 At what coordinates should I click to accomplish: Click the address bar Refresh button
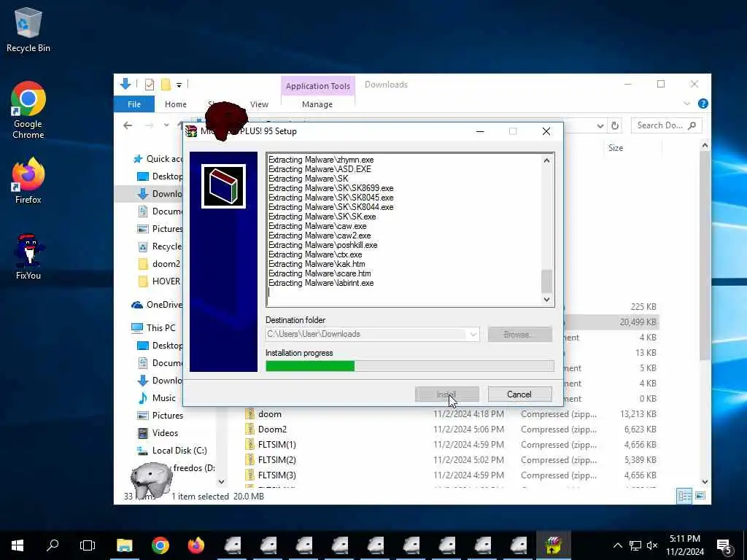pos(615,125)
